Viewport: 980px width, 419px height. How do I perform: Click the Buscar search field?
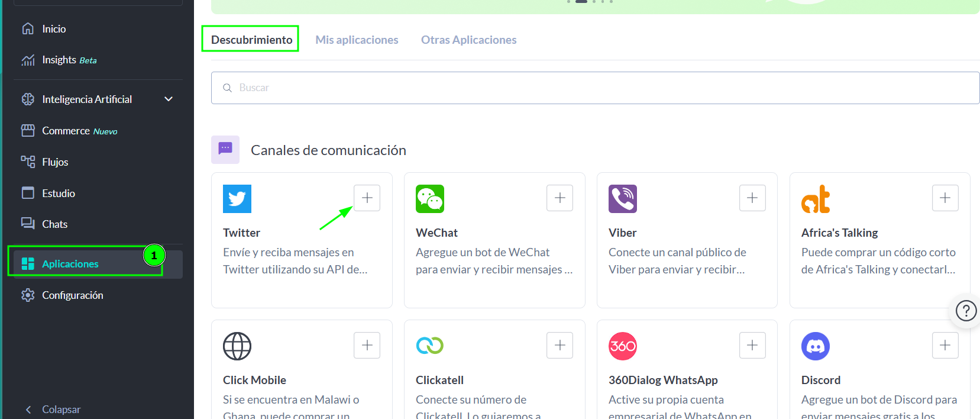tap(595, 88)
